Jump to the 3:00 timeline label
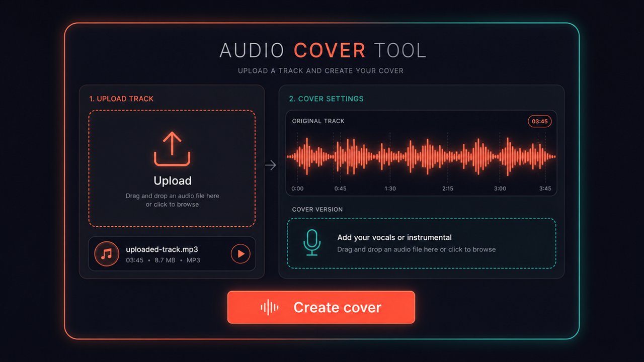Image resolution: width=644 pixels, height=362 pixels. pyautogui.click(x=500, y=189)
